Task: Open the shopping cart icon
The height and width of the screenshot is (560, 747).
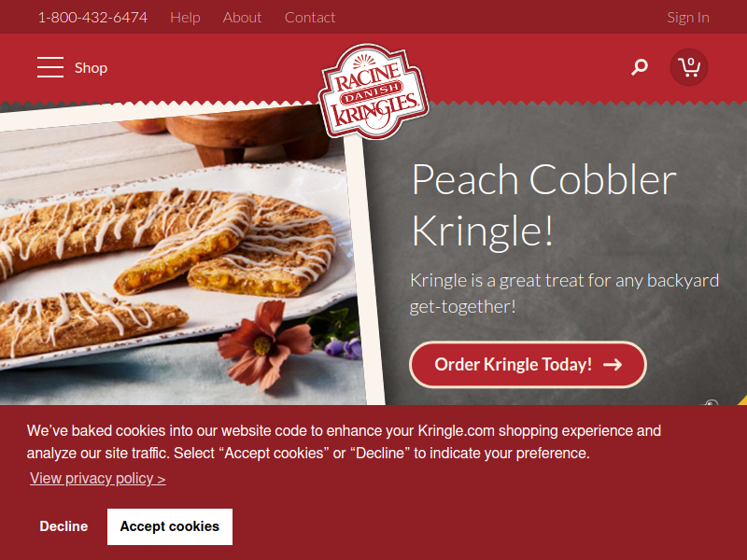Action: pyautogui.click(x=689, y=67)
